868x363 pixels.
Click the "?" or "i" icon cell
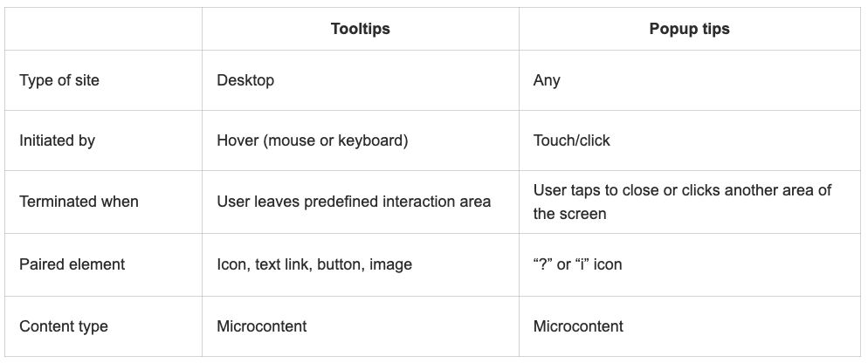(577, 264)
